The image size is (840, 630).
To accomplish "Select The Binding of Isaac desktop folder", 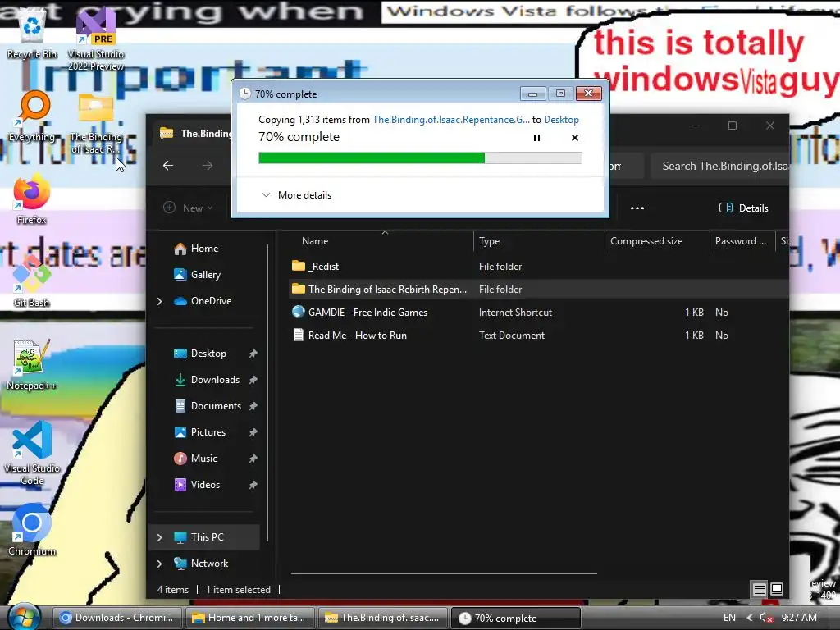I will coord(96,125).
